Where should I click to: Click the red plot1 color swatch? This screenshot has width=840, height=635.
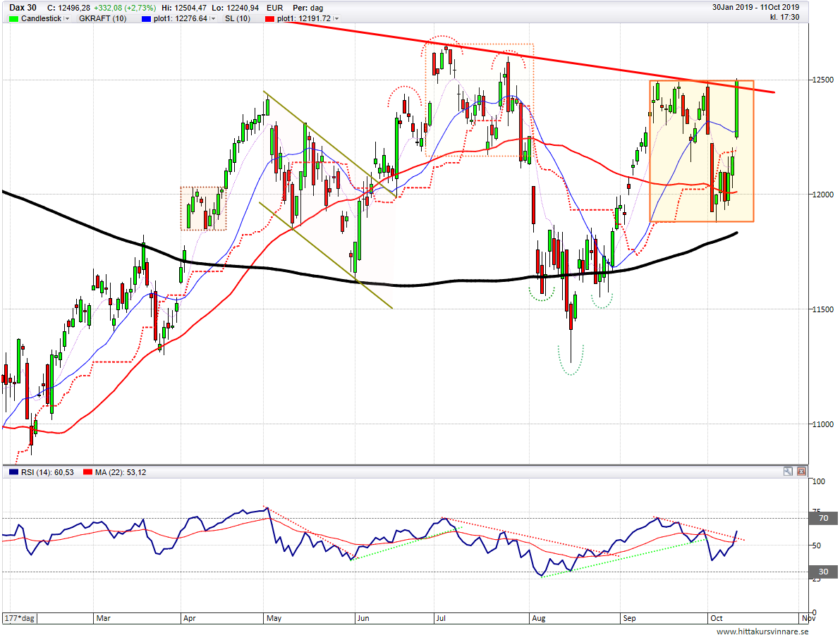click(269, 19)
